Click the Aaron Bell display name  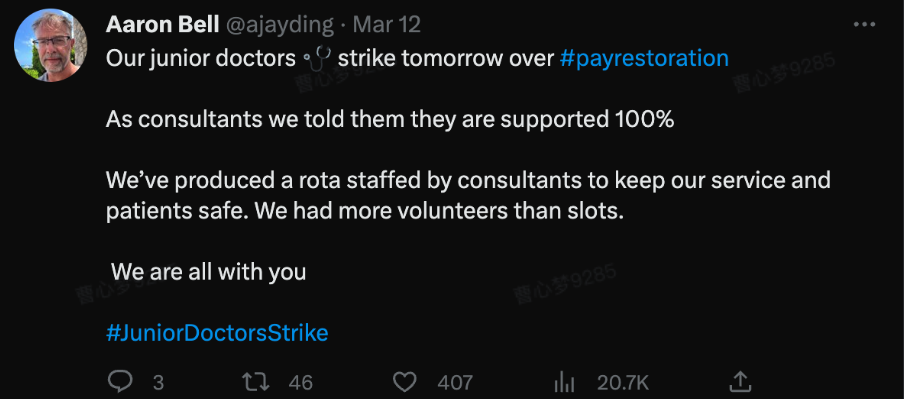coord(163,25)
